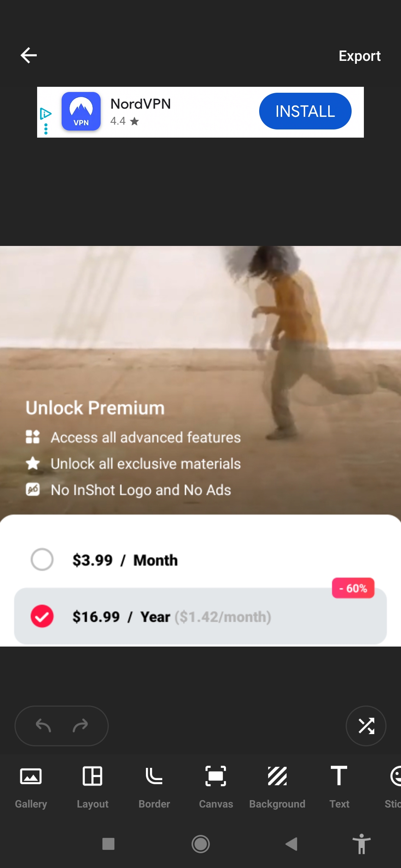Go back using the top-left arrow
The height and width of the screenshot is (868, 401).
[x=29, y=56]
